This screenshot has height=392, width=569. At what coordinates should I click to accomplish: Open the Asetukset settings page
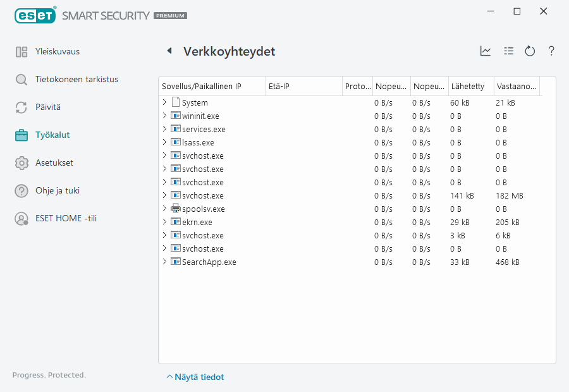click(x=54, y=162)
